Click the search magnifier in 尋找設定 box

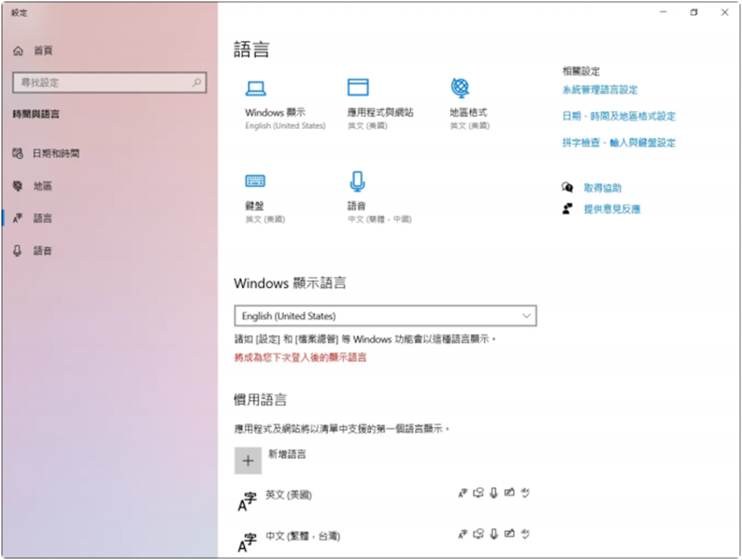[196, 83]
